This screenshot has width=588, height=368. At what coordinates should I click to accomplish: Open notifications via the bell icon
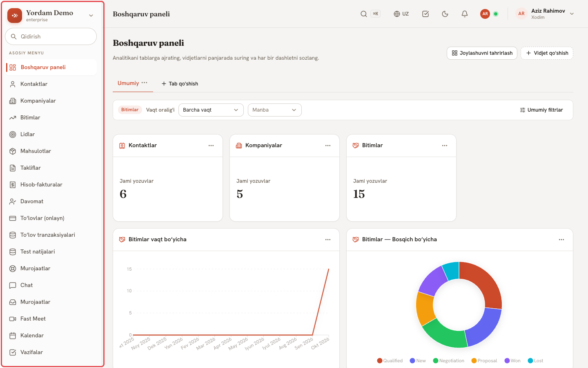click(465, 14)
